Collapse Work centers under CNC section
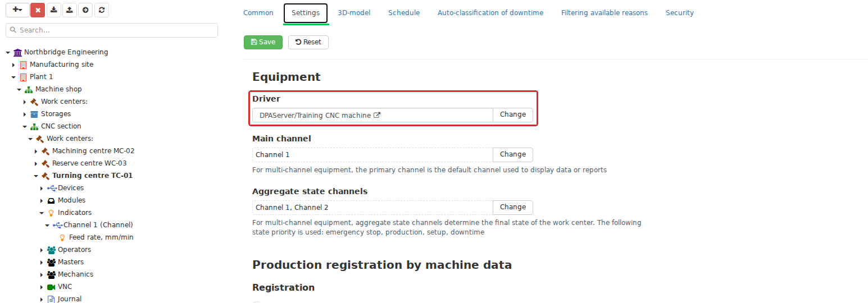Viewport: 868px width, 303px height. coord(30,139)
